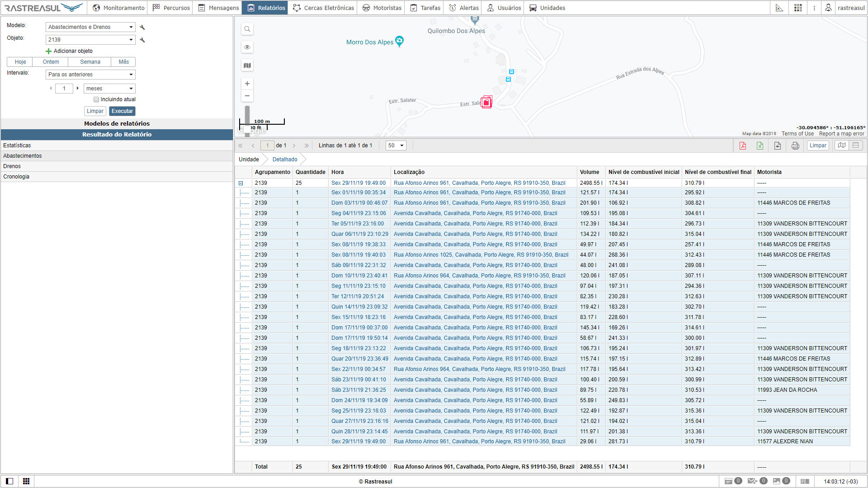Click the wrench icon beside Modelo
The image size is (868, 488).
[142, 28]
